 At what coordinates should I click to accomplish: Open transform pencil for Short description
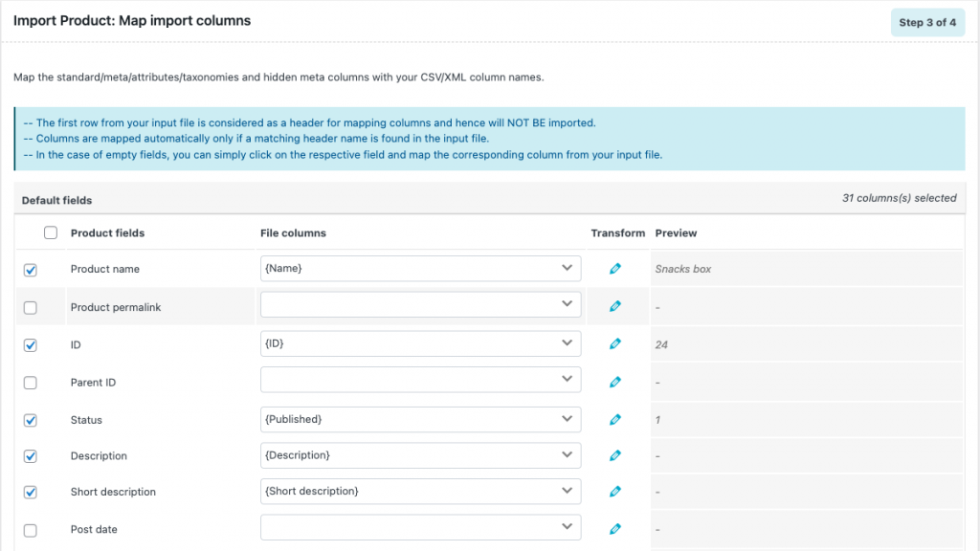pyautogui.click(x=615, y=492)
